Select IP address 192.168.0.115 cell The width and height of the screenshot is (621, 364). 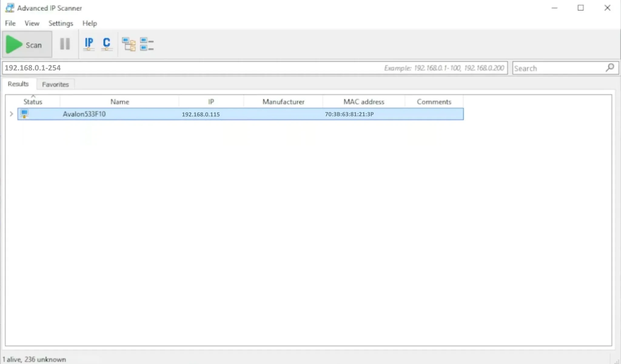201,114
